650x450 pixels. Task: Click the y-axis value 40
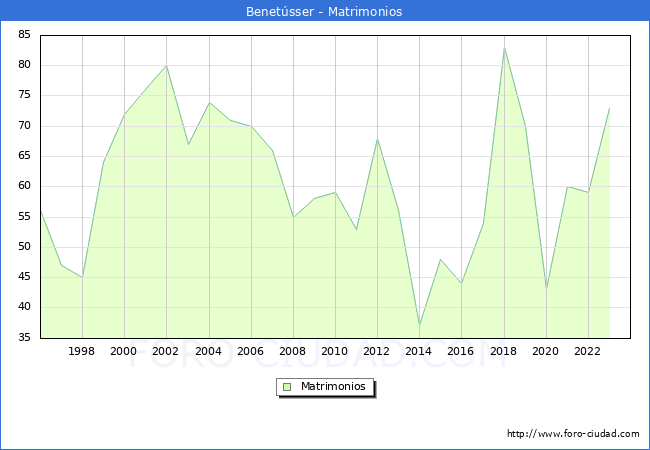[24, 307]
